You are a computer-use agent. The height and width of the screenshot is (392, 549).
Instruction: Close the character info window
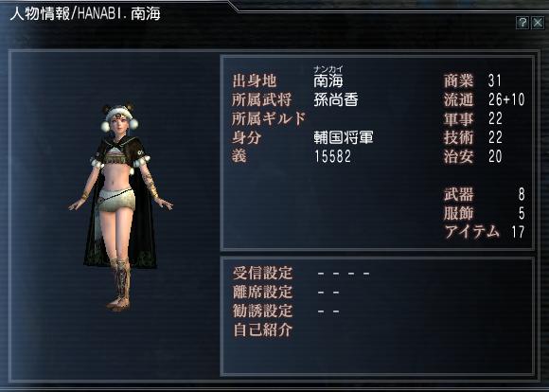[x=538, y=23]
